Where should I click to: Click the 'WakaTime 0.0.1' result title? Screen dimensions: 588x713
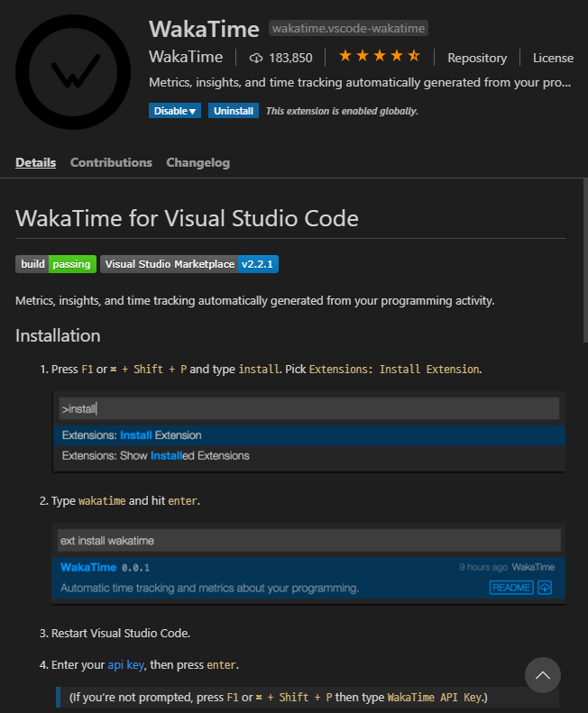(106, 567)
